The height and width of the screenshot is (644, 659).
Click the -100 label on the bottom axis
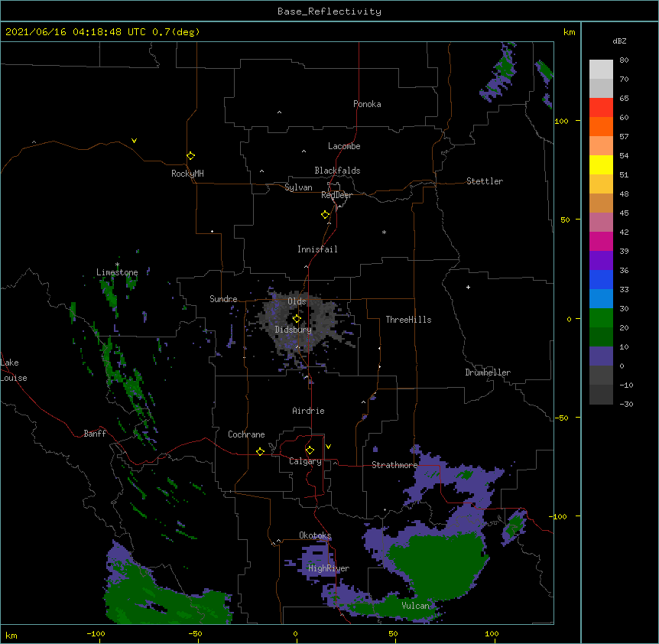tap(96, 633)
